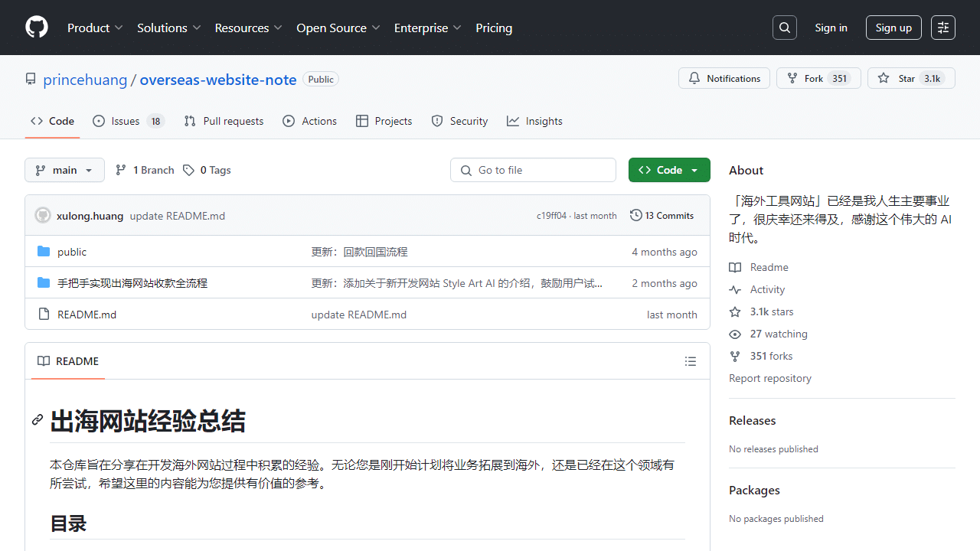Expand the Solutions menu
The image size is (980, 551).
click(x=169, y=28)
